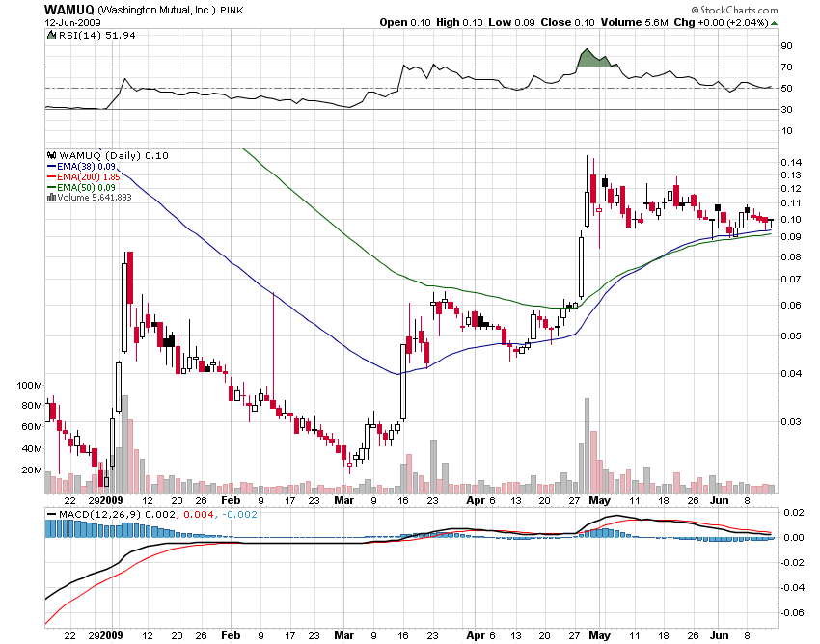Click the MACD axis label 0.02
The width and height of the screenshot is (820, 644).
pos(794,512)
